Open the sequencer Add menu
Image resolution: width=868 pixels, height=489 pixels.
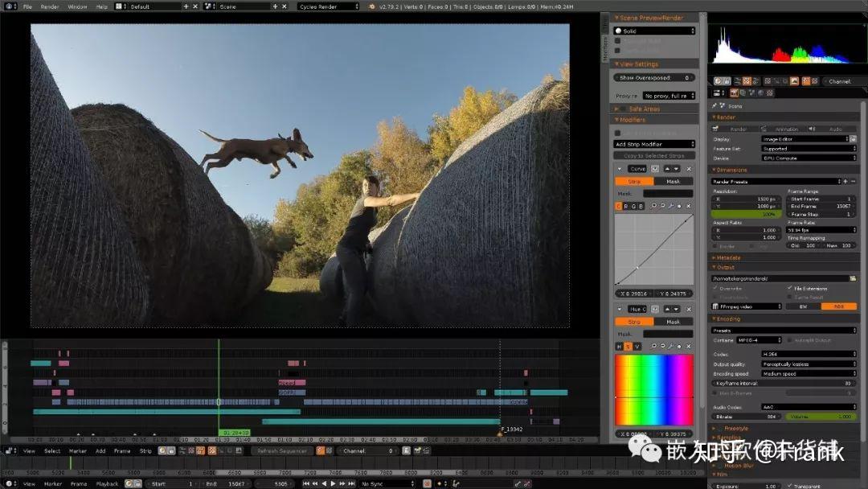pyautogui.click(x=100, y=450)
